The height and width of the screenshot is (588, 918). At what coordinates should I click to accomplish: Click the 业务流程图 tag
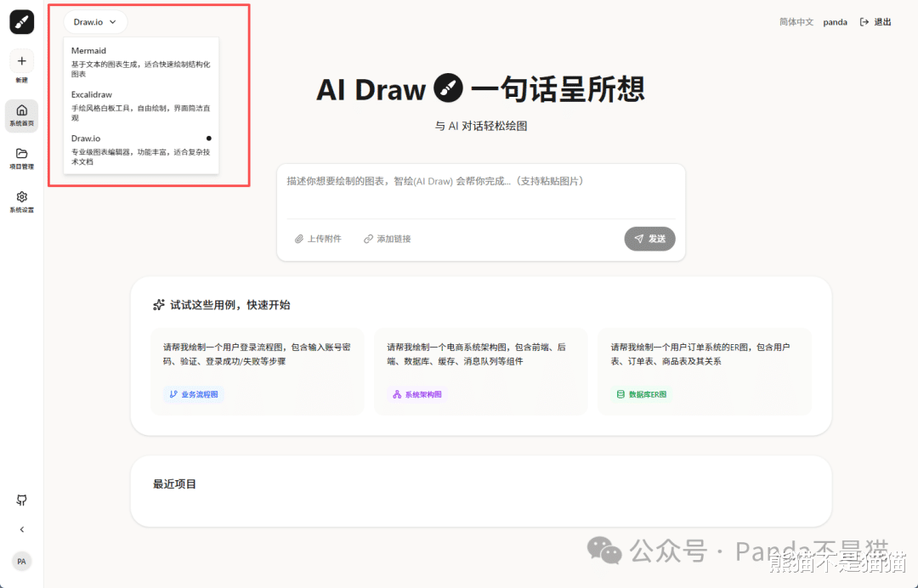pos(194,394)
